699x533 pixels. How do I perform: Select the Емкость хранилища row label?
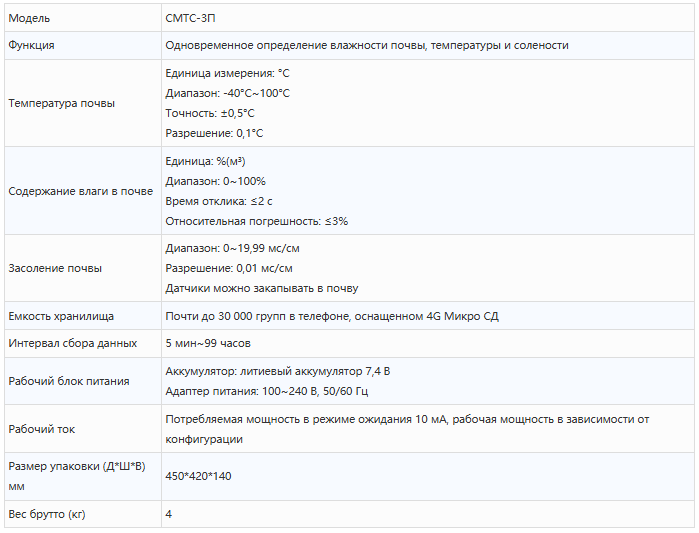[x=61, y=316]
